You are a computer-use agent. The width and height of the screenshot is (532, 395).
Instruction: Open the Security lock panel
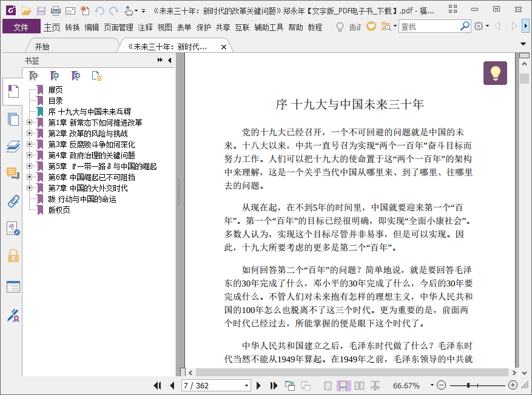pyautogui.click(x=13, y=255)
